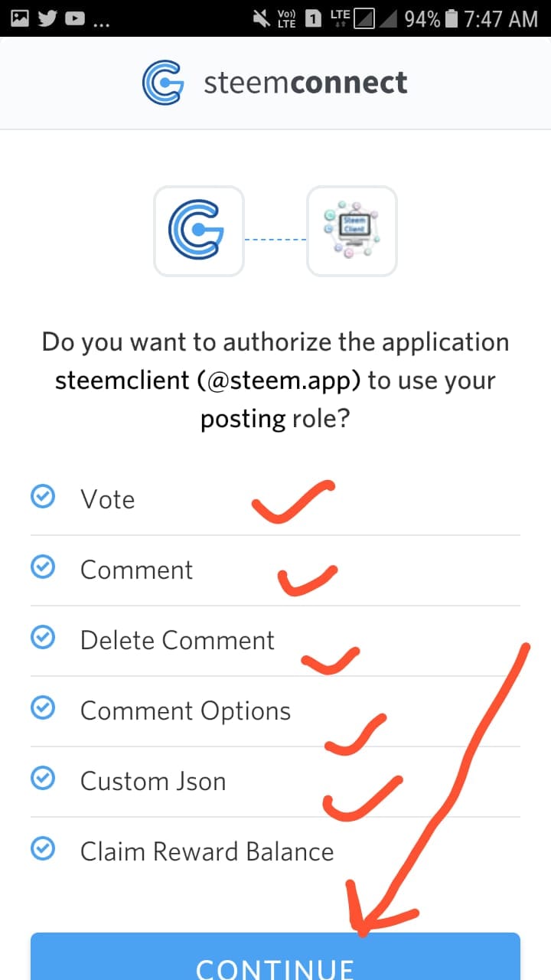Toggle the Custom Json checkbox

tap(42, 779)
